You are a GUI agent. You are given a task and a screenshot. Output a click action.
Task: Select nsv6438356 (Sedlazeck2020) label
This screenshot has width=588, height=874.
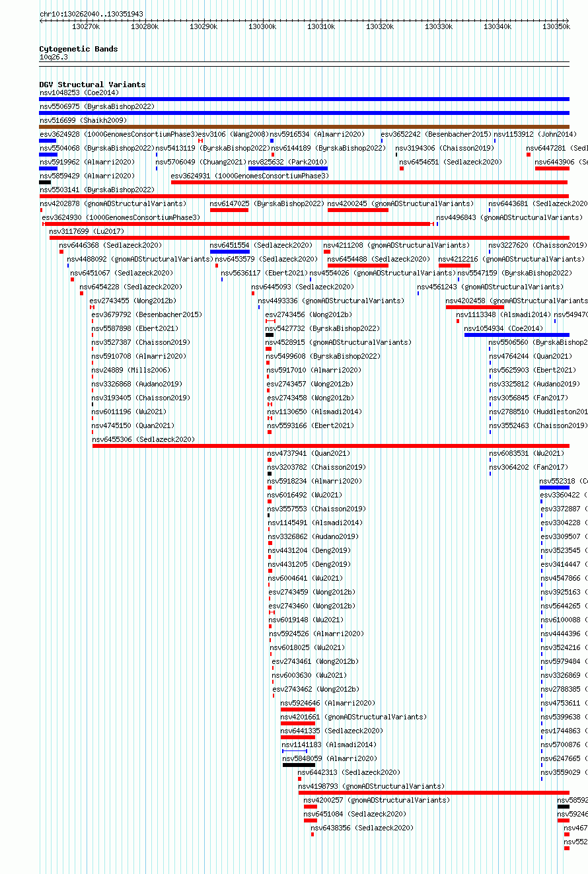(x=362, y=828)
